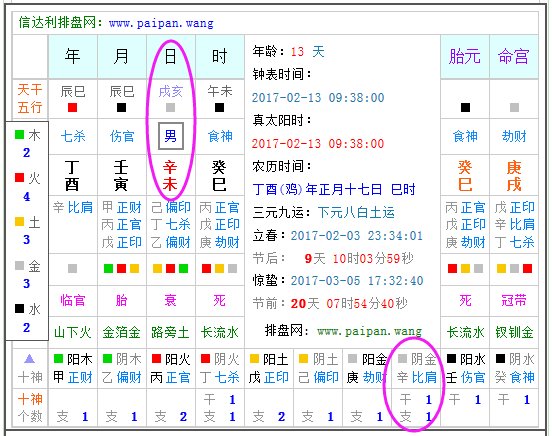Click 己 偏印 in the bottom row
The height and width of the screenshot is (436, 552).
click(318, 378)
